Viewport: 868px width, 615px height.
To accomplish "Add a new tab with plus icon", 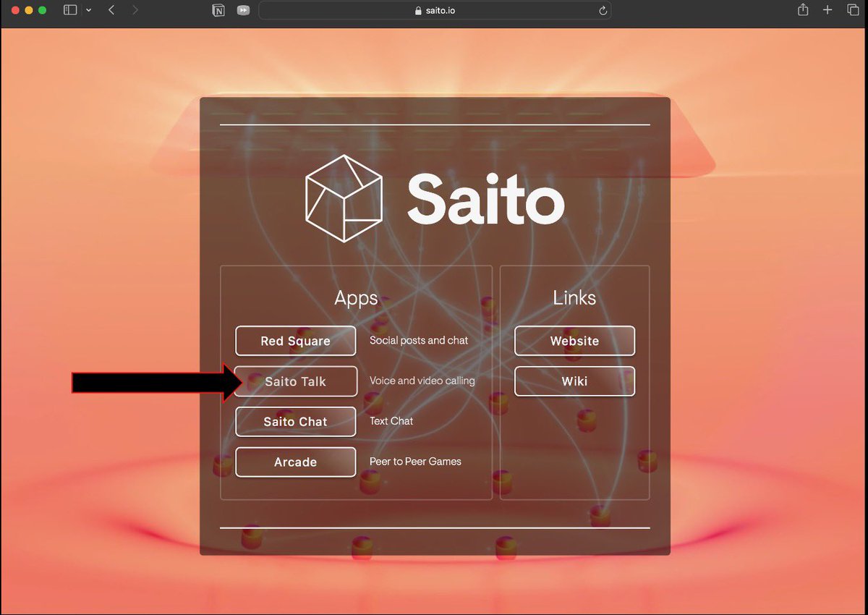I will point(827,10).
